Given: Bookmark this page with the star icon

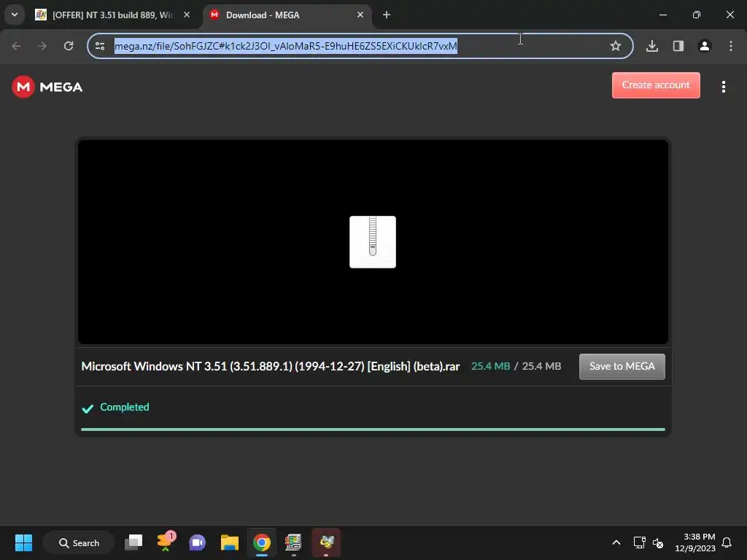Looking at the screenshot, I should (616, 46).
